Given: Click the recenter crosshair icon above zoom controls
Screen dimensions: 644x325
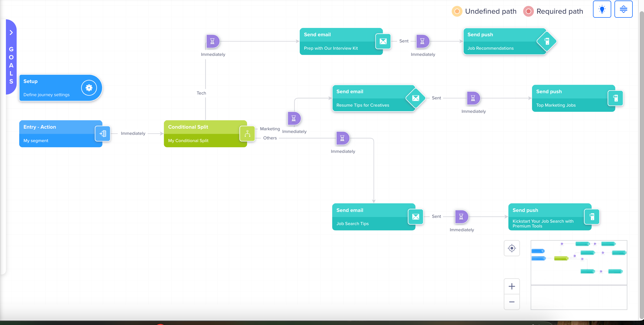Looking at the screenshot, I should pyautogui.click(x=512, y=248).
